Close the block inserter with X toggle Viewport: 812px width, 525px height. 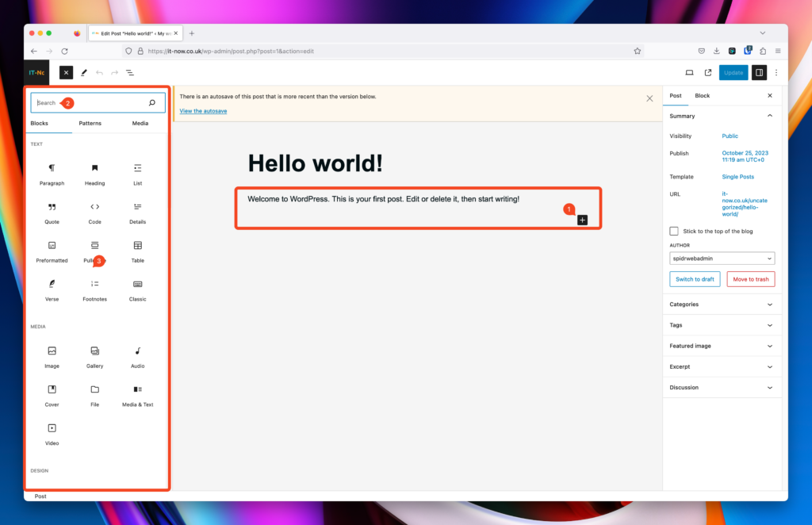click(x=67, y=72)
